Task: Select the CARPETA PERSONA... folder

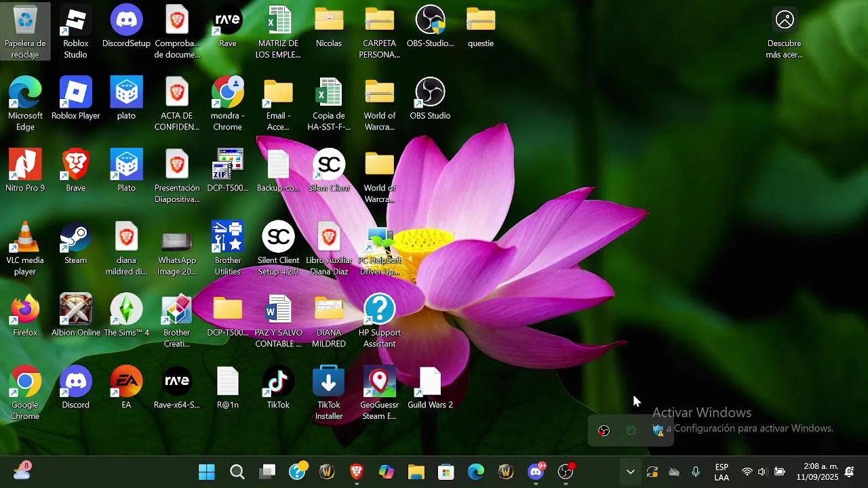Action: click(379, 31)
